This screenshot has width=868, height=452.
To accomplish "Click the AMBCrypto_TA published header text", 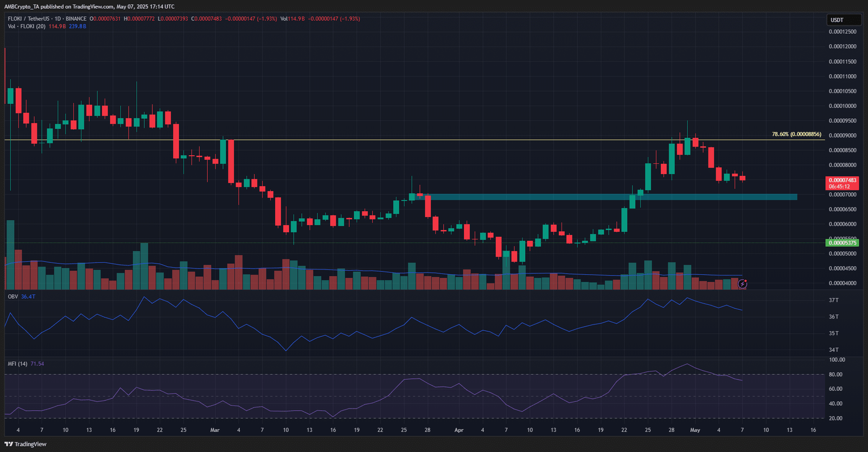I will click(90, 7).
